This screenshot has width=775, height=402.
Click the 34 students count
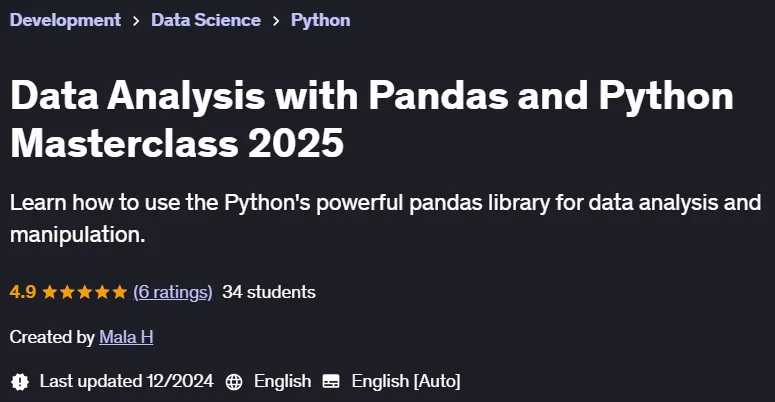(x=269, y=292)
